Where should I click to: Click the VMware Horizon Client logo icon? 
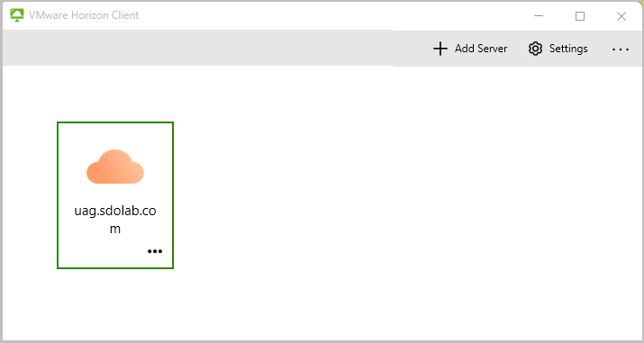point(17,15)
